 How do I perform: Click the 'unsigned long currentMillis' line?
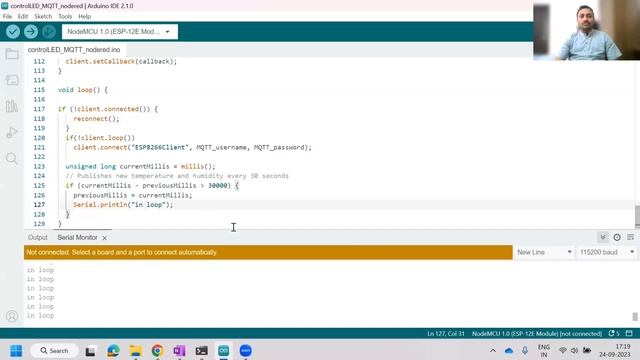click(x=140, y=167)
